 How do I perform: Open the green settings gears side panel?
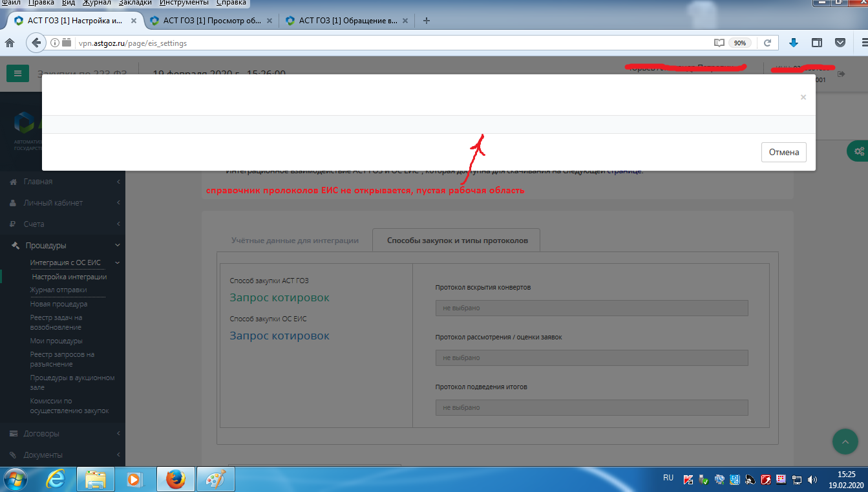858,151
